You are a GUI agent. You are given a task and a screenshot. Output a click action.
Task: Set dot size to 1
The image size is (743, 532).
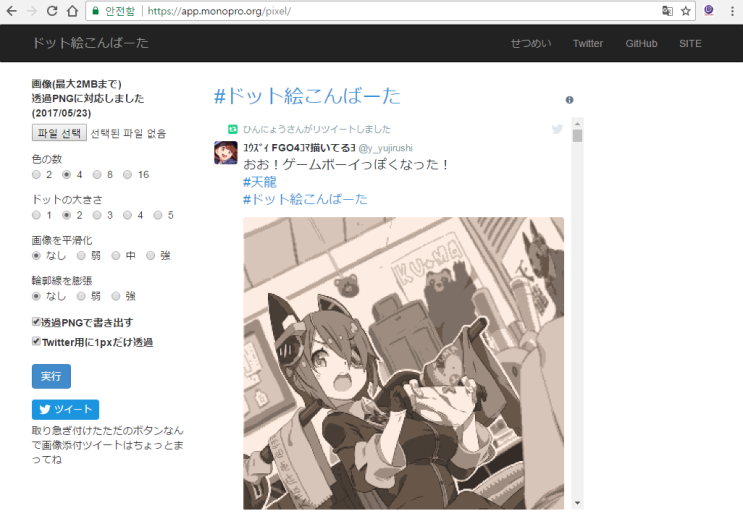click(x=36, y=215)
